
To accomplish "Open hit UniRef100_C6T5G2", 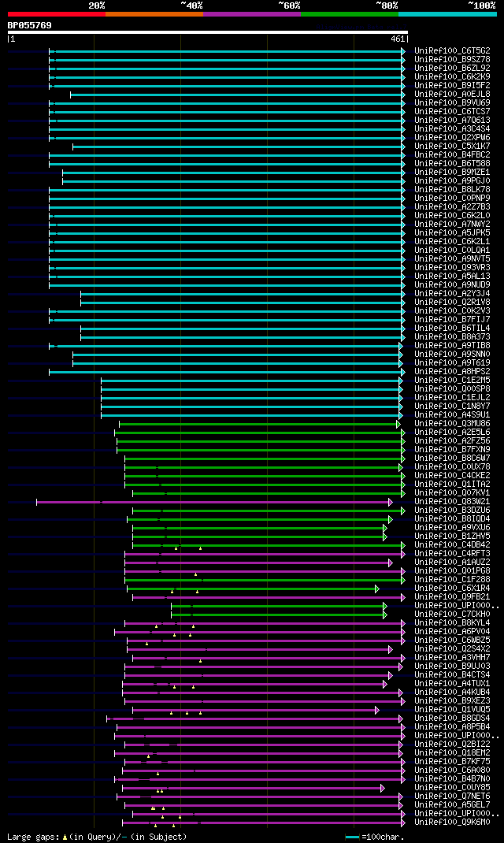I will tap(452, 51).
